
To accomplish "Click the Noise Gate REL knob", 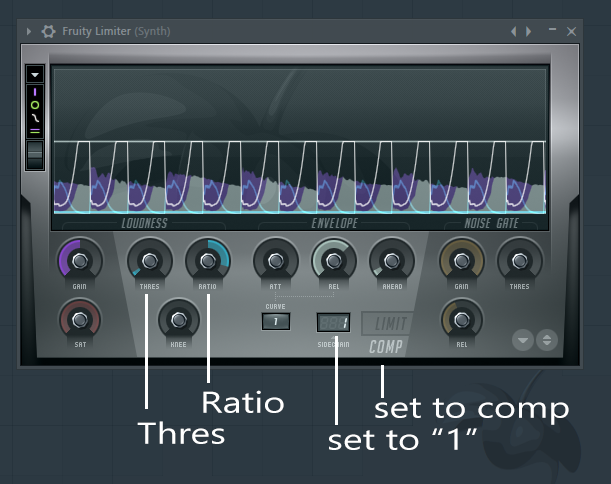I will tap(462, 320).
